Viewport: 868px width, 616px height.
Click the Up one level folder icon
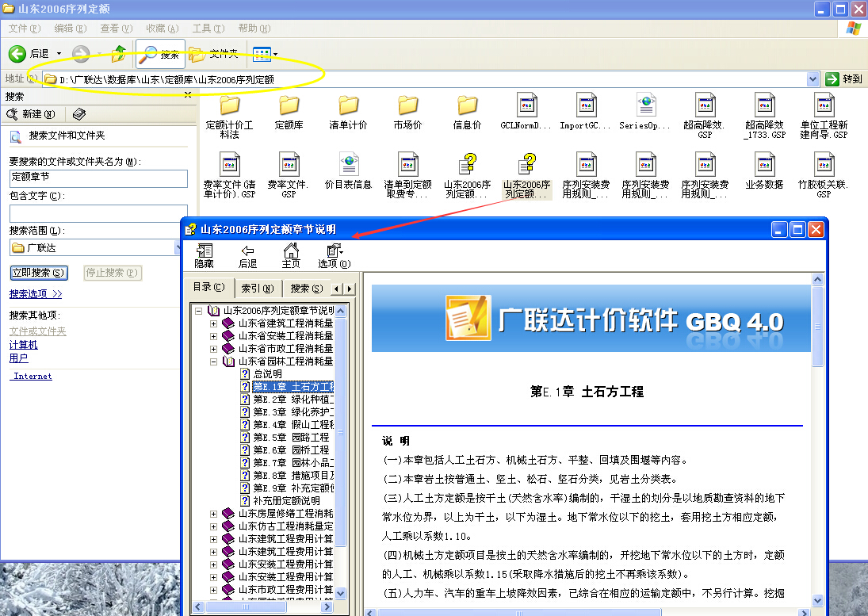pyautogui.click(x=118, y=54)
